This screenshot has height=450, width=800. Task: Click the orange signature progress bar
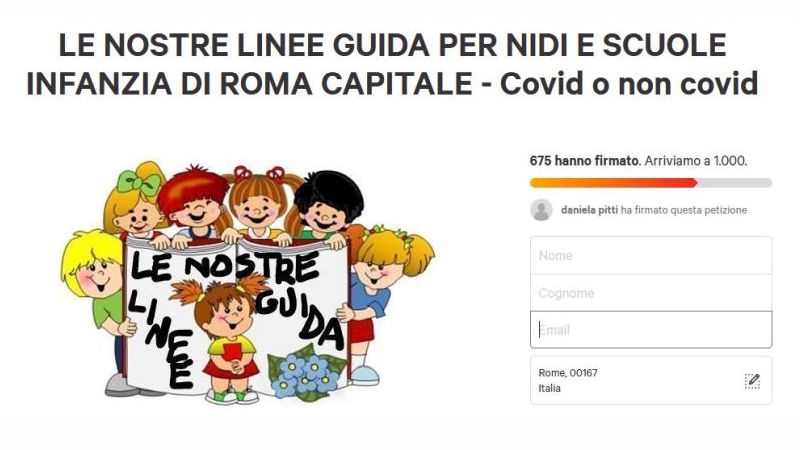click(x=613, y=183)
